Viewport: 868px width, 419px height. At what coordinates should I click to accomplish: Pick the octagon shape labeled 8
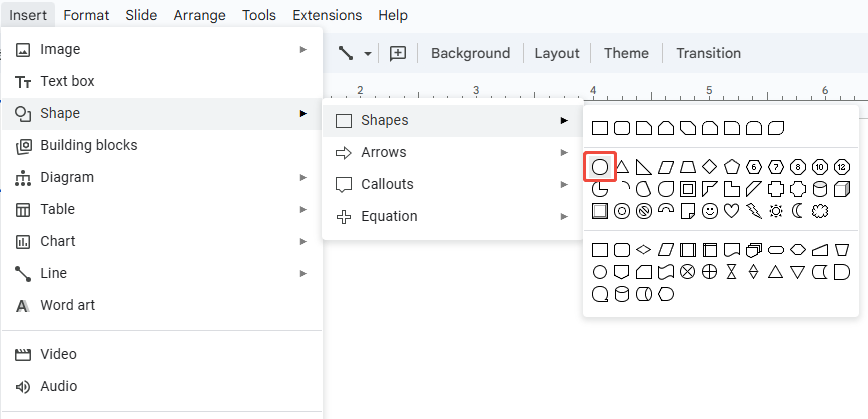click(x=798, y=166)
